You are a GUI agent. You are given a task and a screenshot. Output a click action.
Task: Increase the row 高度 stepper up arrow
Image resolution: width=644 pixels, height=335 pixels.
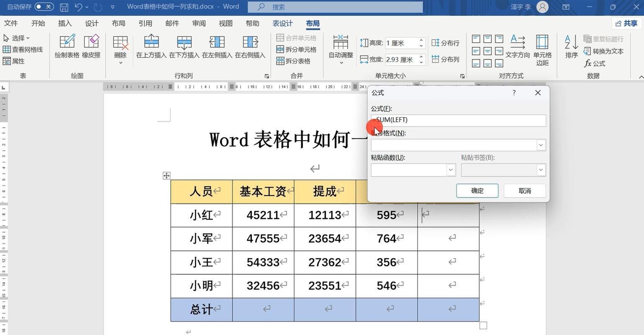[421, 40]
